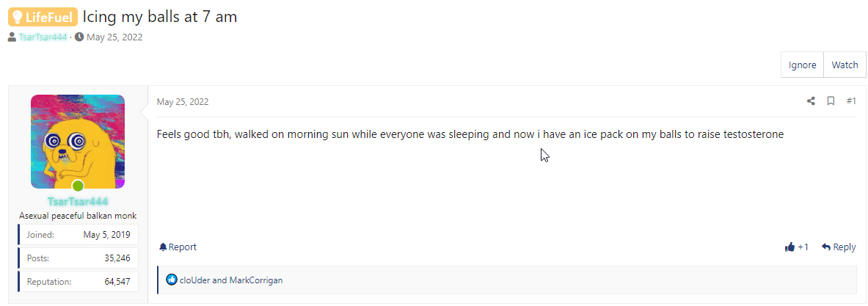Image resolution: width=868 pixels, height=306 pixels.
Task: Click the clock icon next to thread date
Action: tap(79, 37)
